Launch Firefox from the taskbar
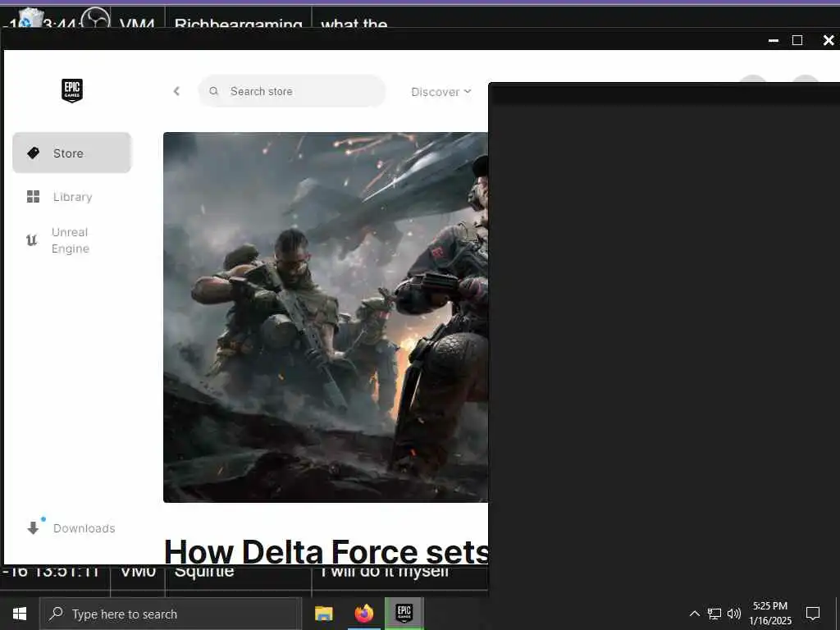Screen dimensions: 840x630 [364, 614]
